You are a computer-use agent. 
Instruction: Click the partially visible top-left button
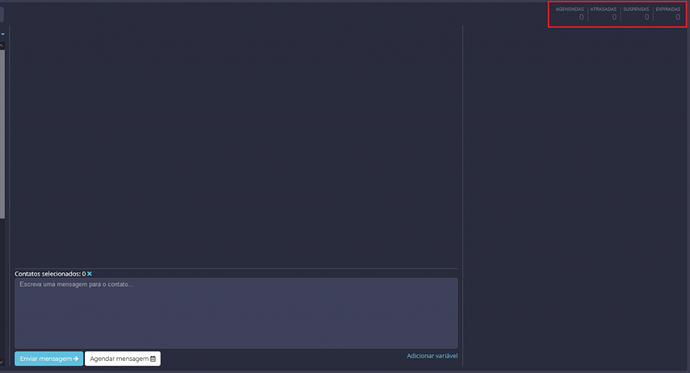tap(2, 15)
